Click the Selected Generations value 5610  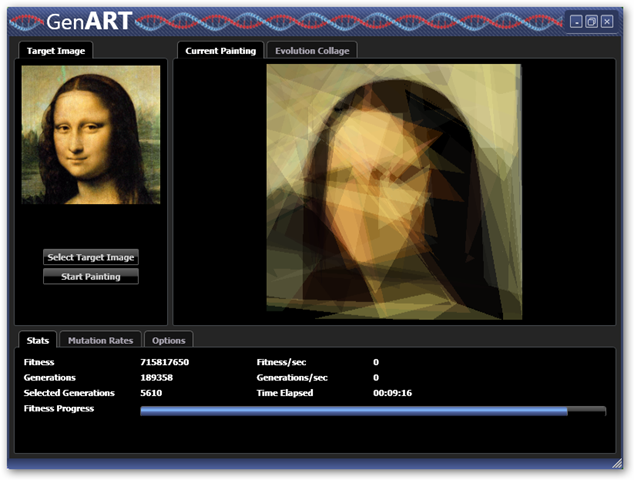click(151, 393)
